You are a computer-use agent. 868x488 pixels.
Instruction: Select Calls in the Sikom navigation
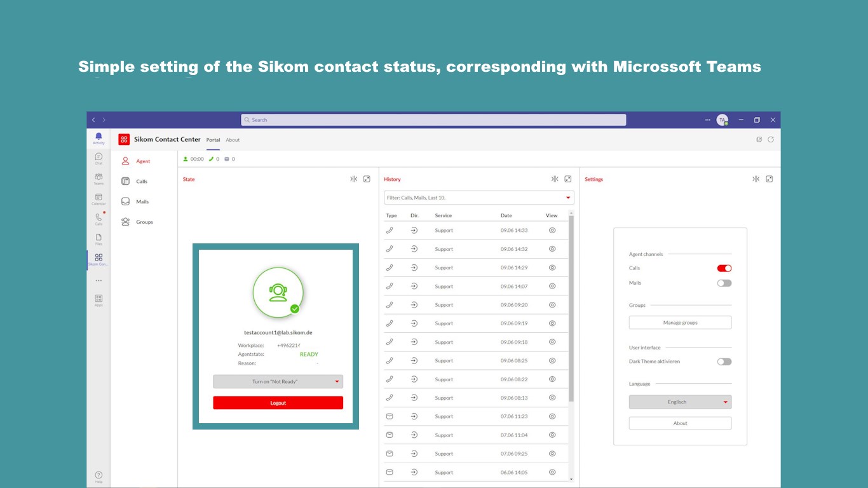(x=135, y=181)
